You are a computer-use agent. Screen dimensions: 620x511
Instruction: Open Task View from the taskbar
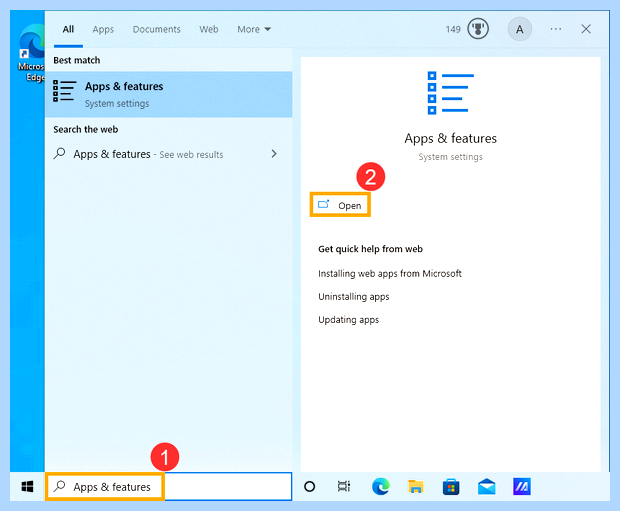[344, 486]
